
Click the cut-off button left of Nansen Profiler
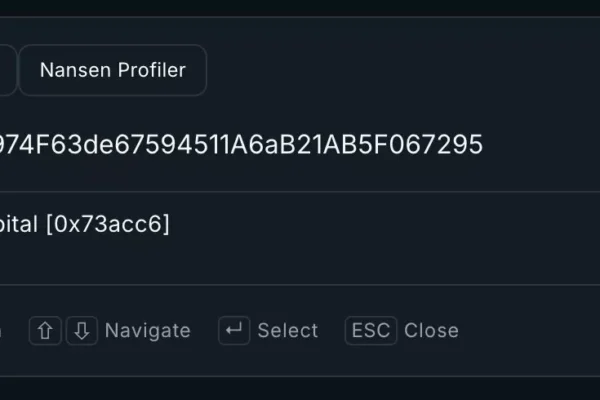tap(6, 70)
